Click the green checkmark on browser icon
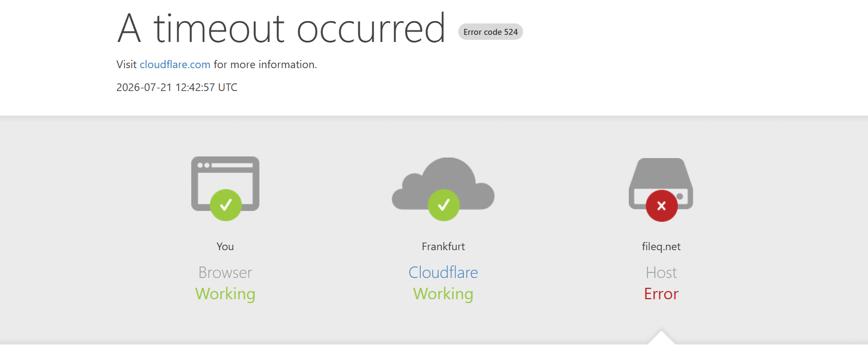The height and width of the screenshot is (357, 868). coord(226,205)
